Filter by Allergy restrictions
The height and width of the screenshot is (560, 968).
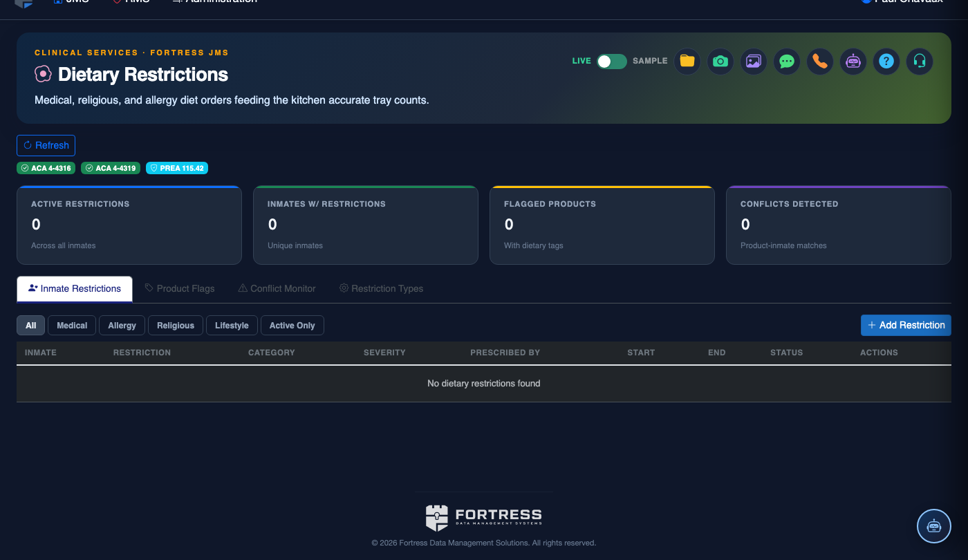click(122, 326)
